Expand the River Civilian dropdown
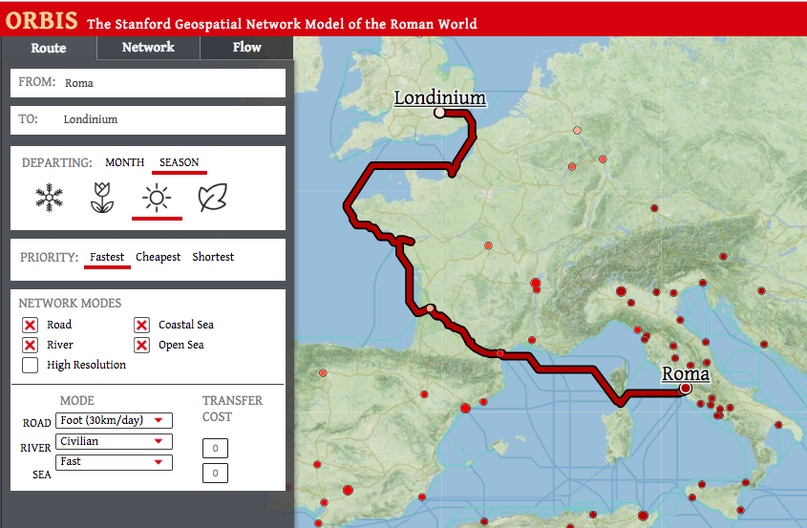Image resolution: width=807 pixels, height=528 pixels. click(114, 441)
